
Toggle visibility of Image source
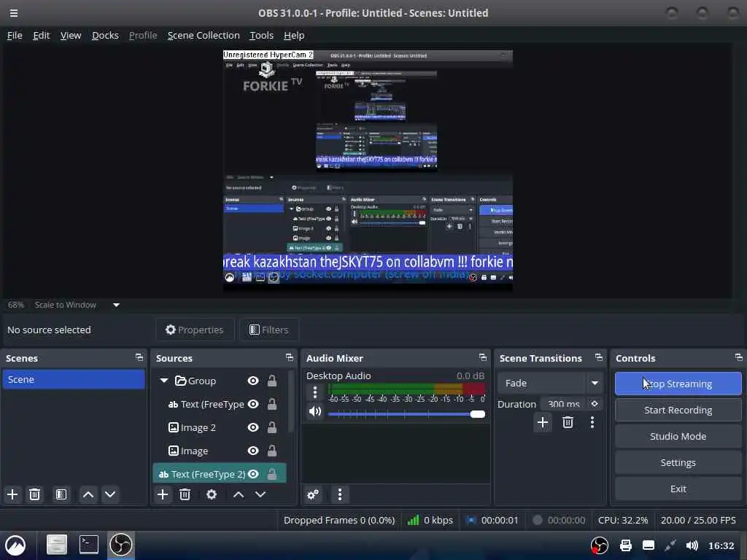click(253, 451)
